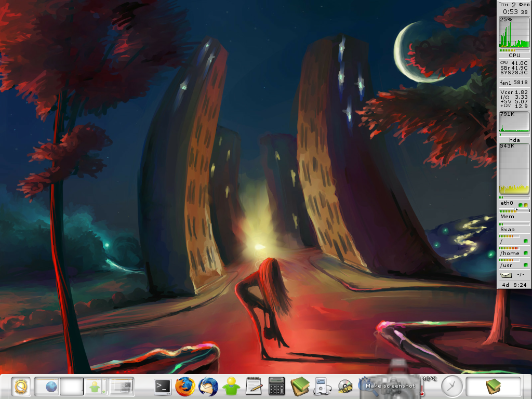Click the hda disk label

(x=514, y=139)
